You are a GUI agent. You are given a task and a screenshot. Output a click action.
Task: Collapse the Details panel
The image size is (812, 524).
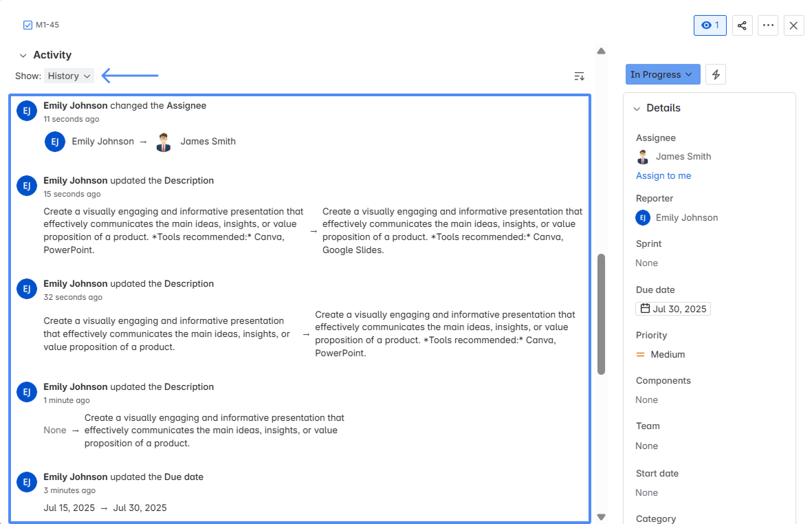click(x=637, y=108)
